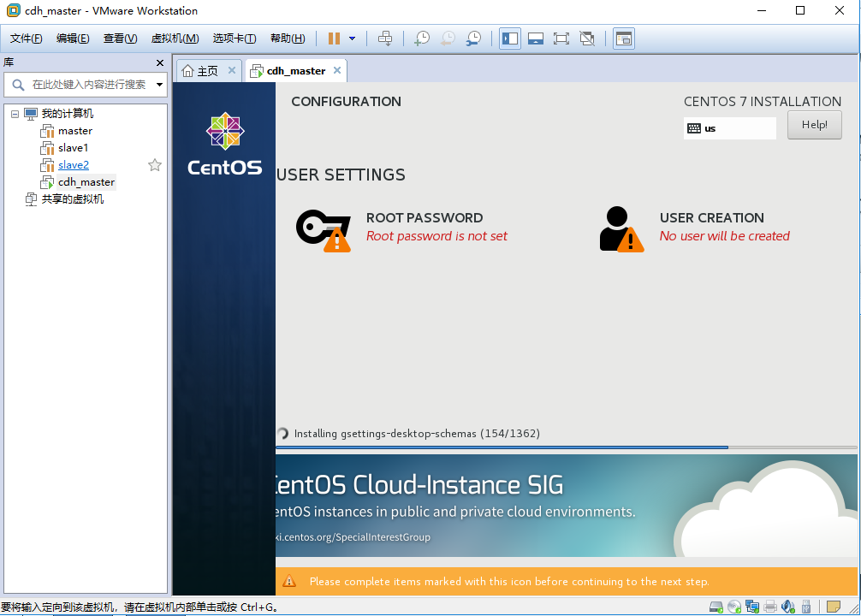
Task: Enter full screen mode
Action: click(561, 38)
